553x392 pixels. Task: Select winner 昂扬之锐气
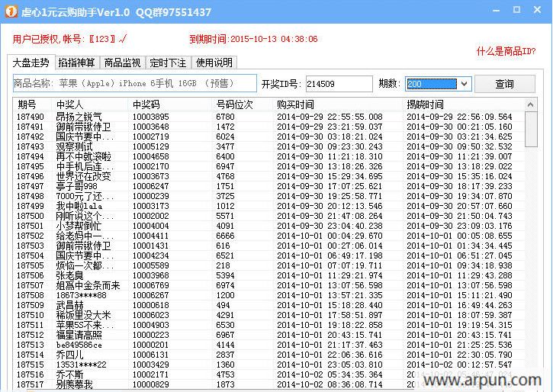coord(79,117)
